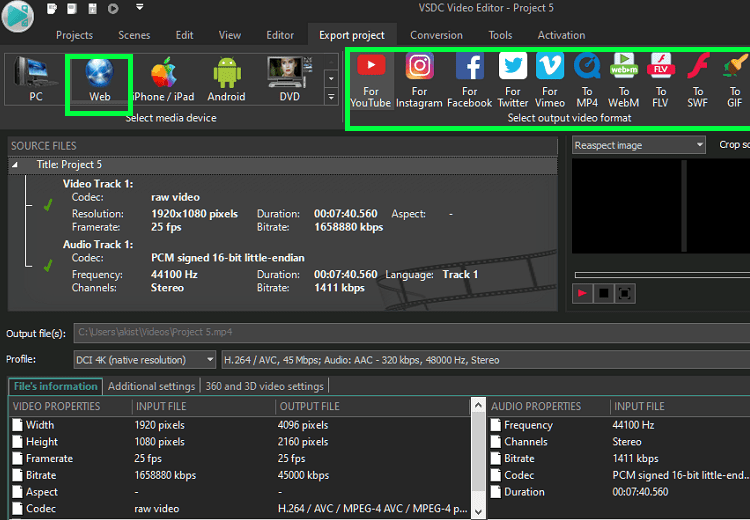The width and height of the screenshot is (750, 520).
Task: Open the Edit ribbon tab
Action: click(x=184, y=35)
